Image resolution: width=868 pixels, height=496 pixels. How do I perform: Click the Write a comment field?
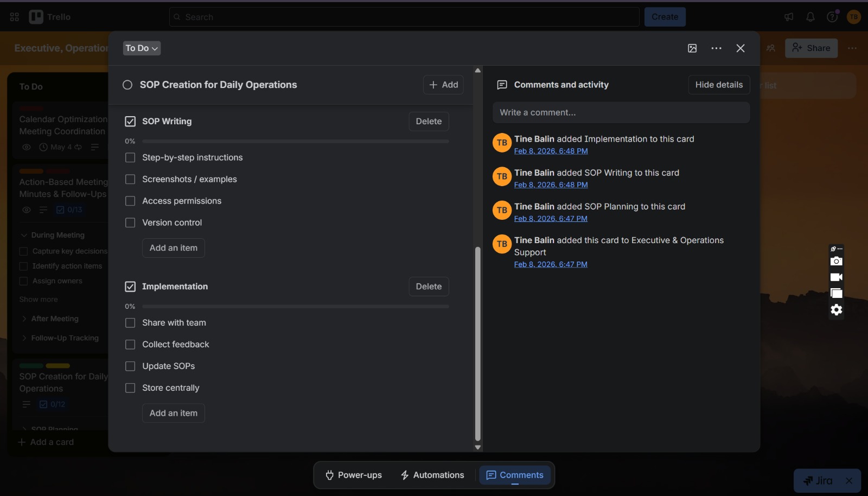(x=621, y=112)
